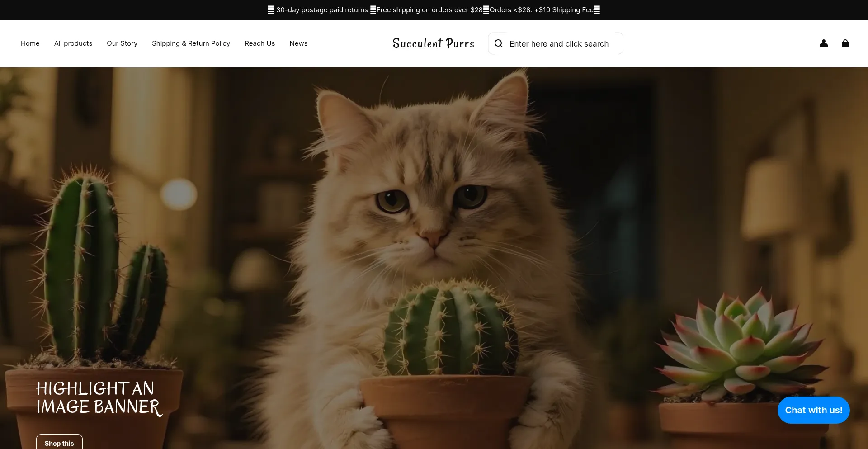Open the News page

(298, 43)
